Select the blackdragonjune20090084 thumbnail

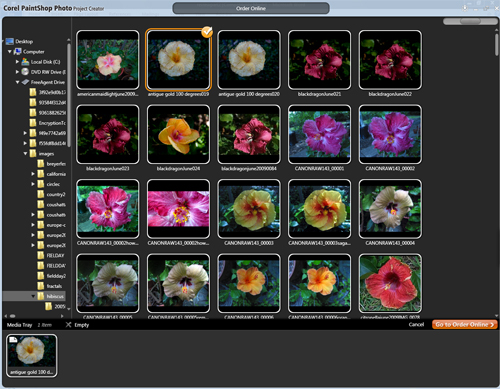coord(249,134)
